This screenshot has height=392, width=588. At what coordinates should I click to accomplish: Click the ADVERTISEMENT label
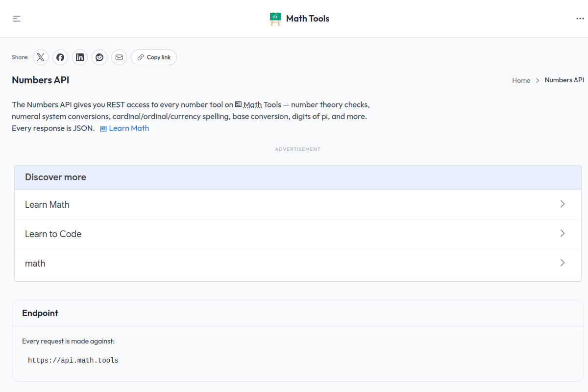tap(298, 149)
